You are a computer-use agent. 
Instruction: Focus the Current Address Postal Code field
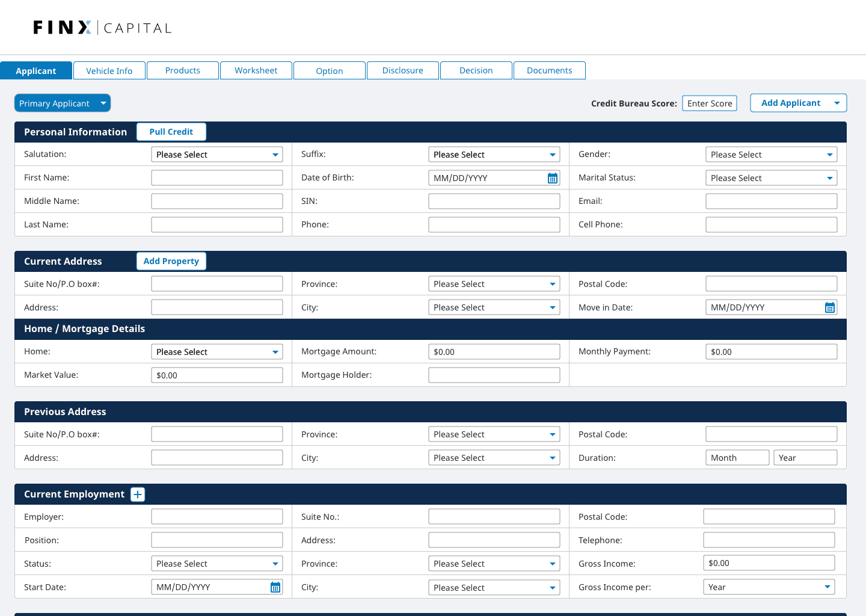click(772, 283)
